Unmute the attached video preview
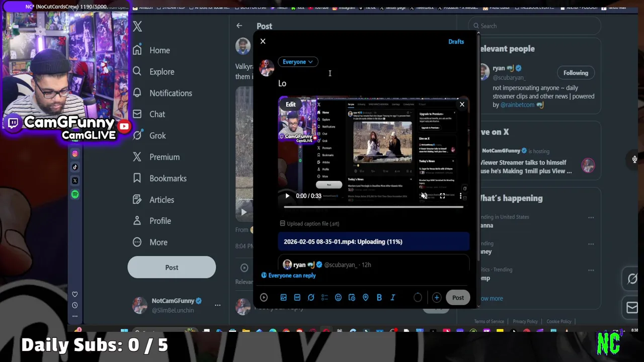Image resolution: width=644 pixels, height=362 pixels. click(424, 196)
